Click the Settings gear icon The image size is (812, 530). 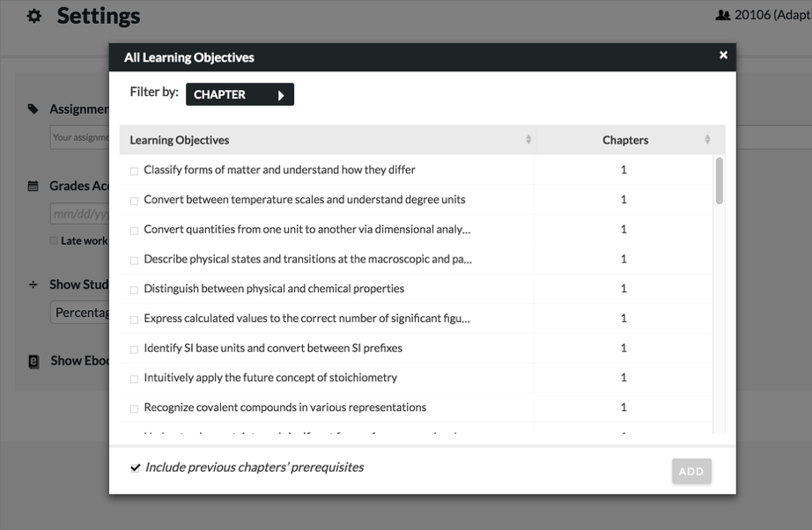[x=34, y=16]
